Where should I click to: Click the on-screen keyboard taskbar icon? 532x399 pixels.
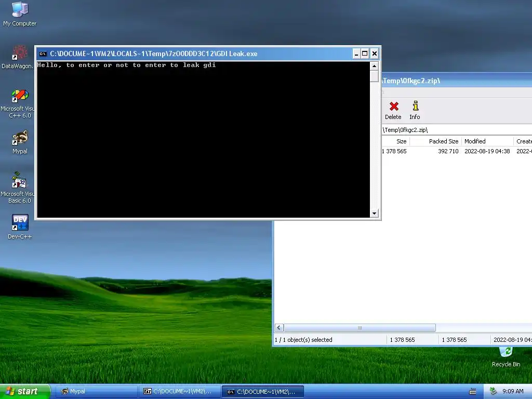point(473,392)
